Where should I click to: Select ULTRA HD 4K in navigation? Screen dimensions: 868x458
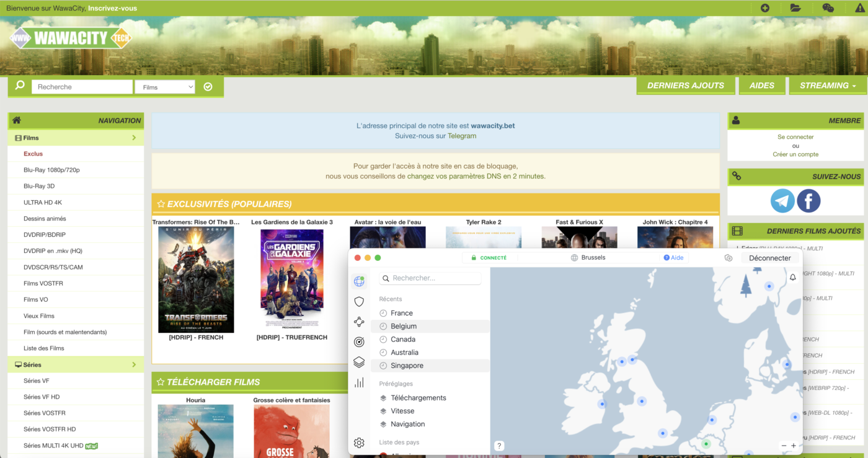pyautogui.click(x=43, y=202)
